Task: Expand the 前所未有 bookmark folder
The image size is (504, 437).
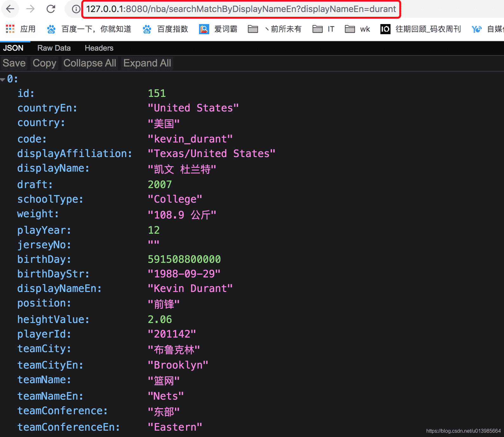Action: click(x=275, y=29)
